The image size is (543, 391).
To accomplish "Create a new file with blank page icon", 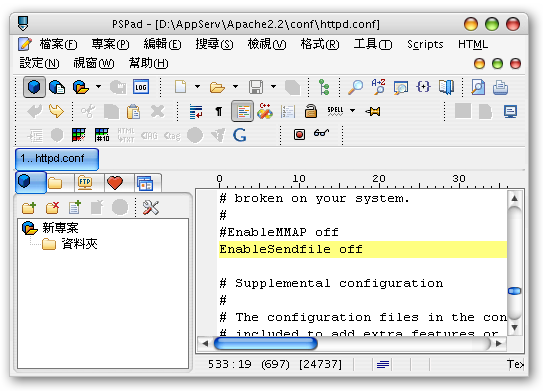I will click(180, 87).
